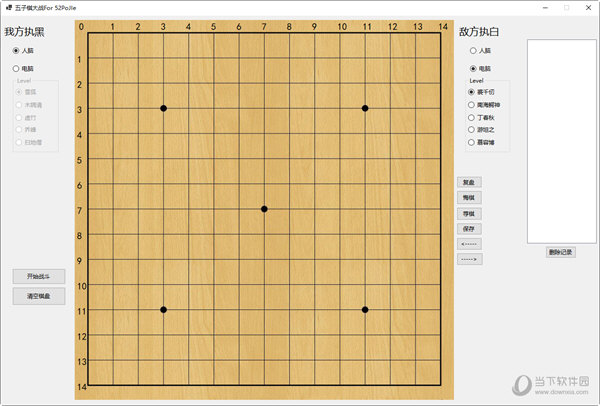
Task: Save the game with 保存
Action: (x=469, y=229)
